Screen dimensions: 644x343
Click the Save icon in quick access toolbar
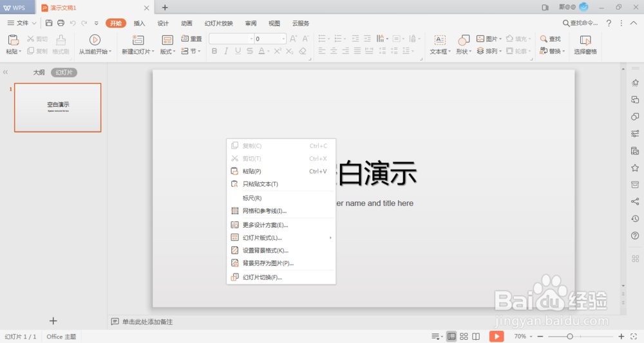[49, 23]
